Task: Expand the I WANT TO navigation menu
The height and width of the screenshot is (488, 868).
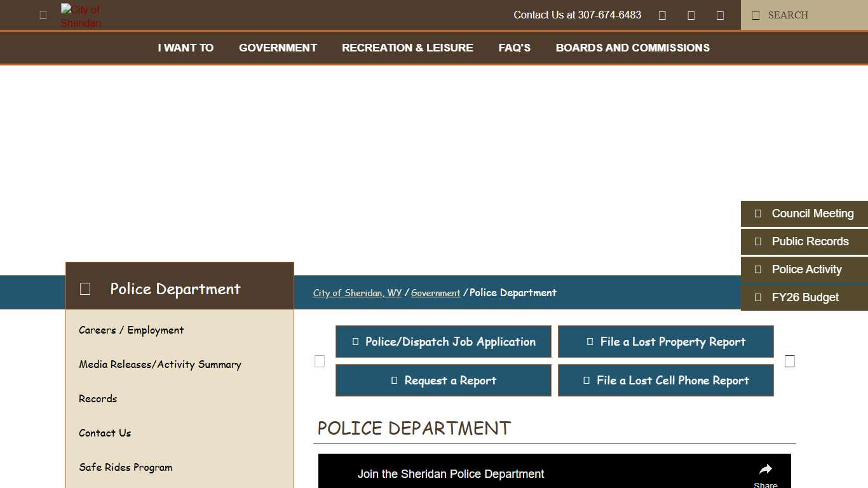Action: pyautogui.click(x=185, y=48)
